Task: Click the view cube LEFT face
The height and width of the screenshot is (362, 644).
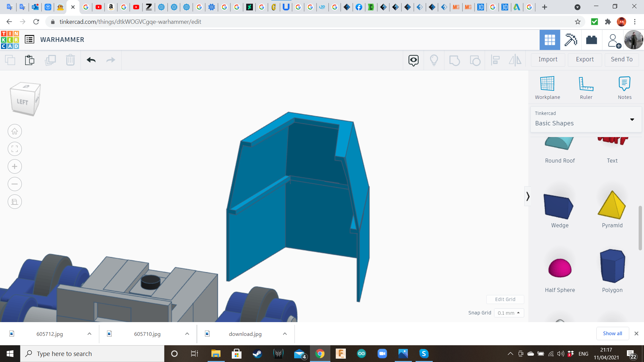Action: click(22, 102)
